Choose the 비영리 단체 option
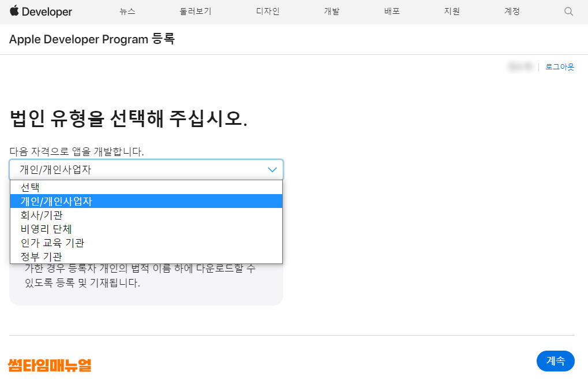 pos(146,229)
